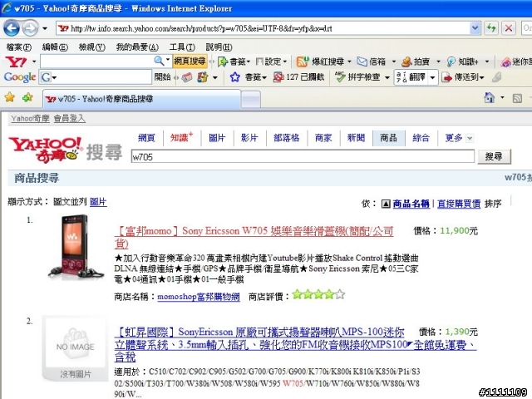Open the 檢視(V) menu
Image resolution: width=532 pixels, height=399 pixels.
tap(92, 47)
